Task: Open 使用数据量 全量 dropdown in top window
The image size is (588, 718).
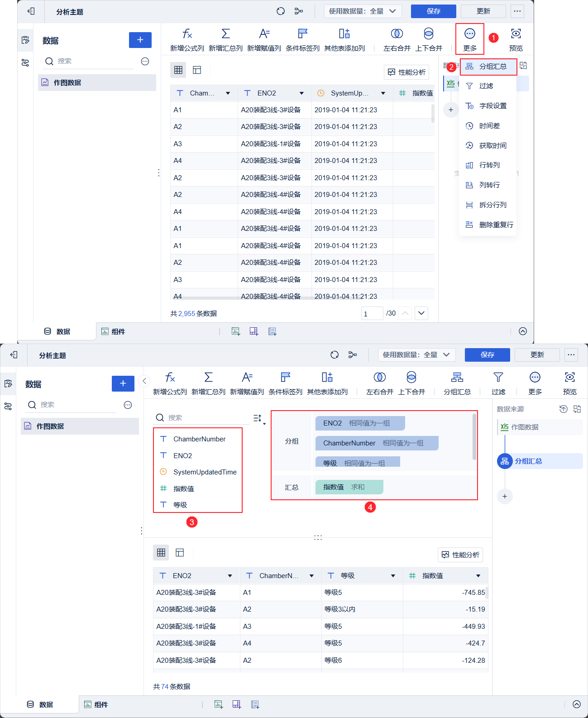Action: pyautogui.click(x=362, y=11)
